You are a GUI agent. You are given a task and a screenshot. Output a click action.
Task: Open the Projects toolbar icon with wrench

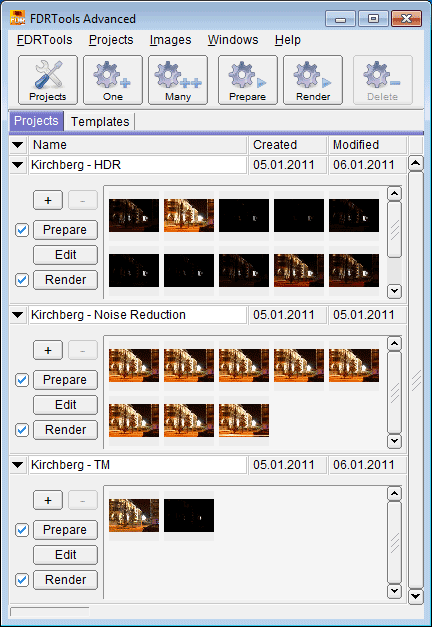48,80
